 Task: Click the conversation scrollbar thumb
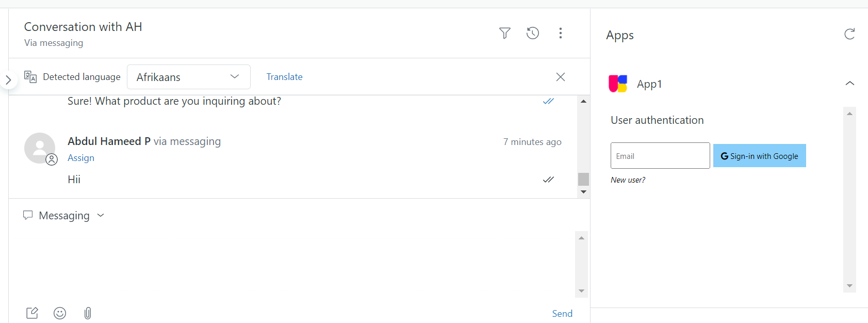[583, 179]
